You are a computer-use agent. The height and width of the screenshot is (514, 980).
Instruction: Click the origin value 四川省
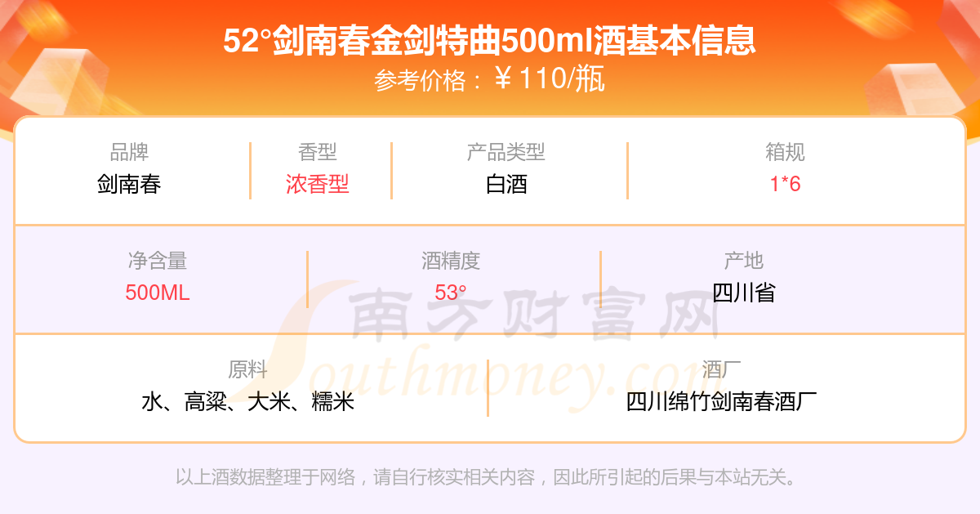[743, 293]
